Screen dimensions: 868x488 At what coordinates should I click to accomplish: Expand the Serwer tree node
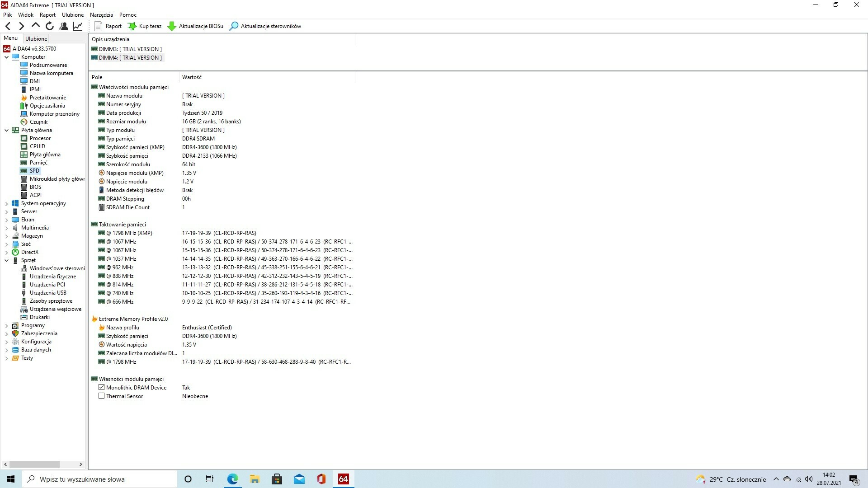click(6, 211)
